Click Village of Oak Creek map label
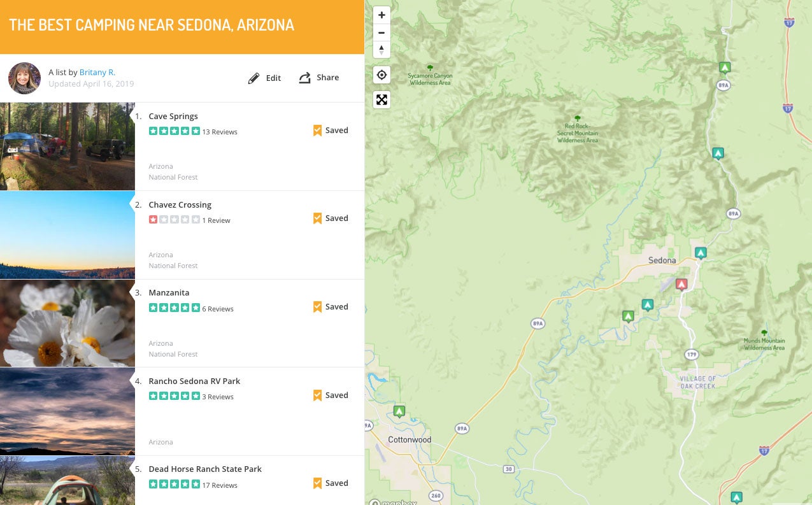The image size is (812, 505). [x=698, y=382]
